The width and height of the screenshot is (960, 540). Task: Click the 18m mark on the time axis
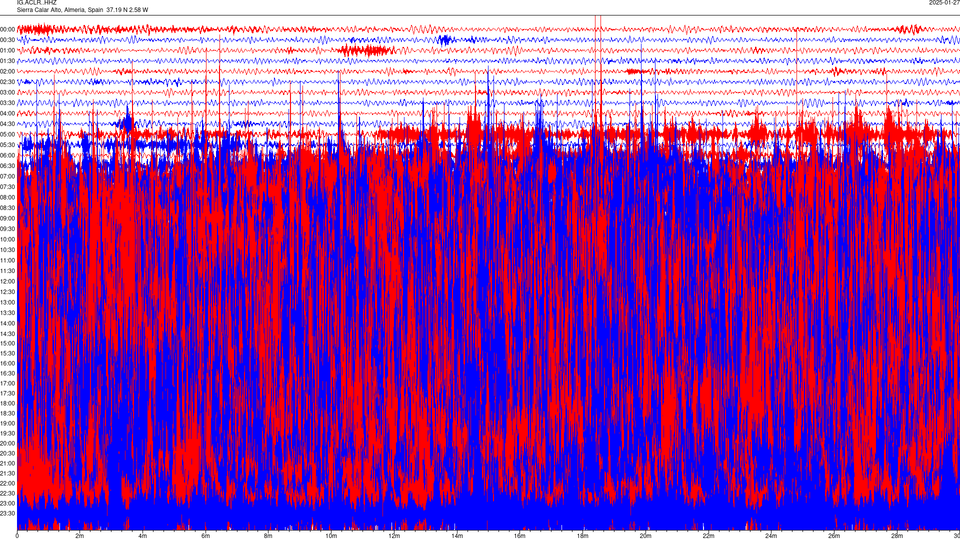[x=582, y=536]
